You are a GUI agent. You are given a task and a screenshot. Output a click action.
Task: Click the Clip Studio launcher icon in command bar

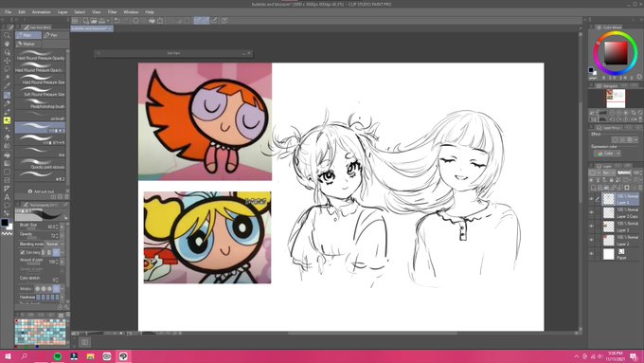(x=75, y=20)
